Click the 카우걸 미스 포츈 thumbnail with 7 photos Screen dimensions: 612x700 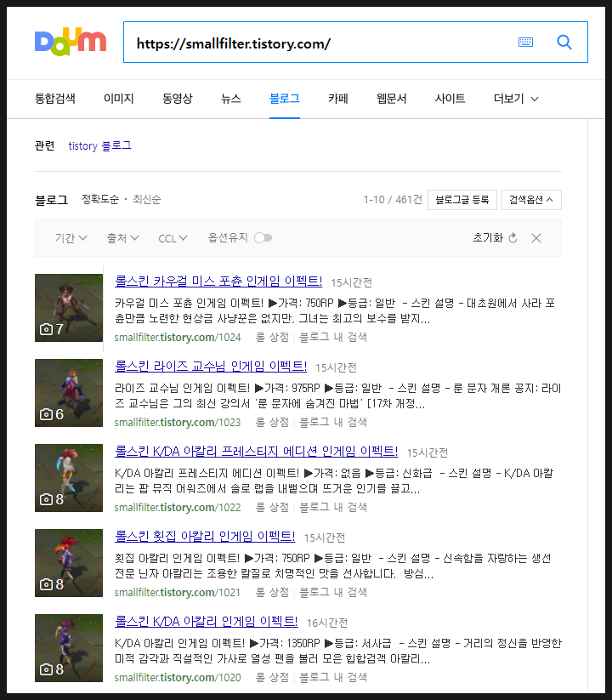click(x=69, y=308)
